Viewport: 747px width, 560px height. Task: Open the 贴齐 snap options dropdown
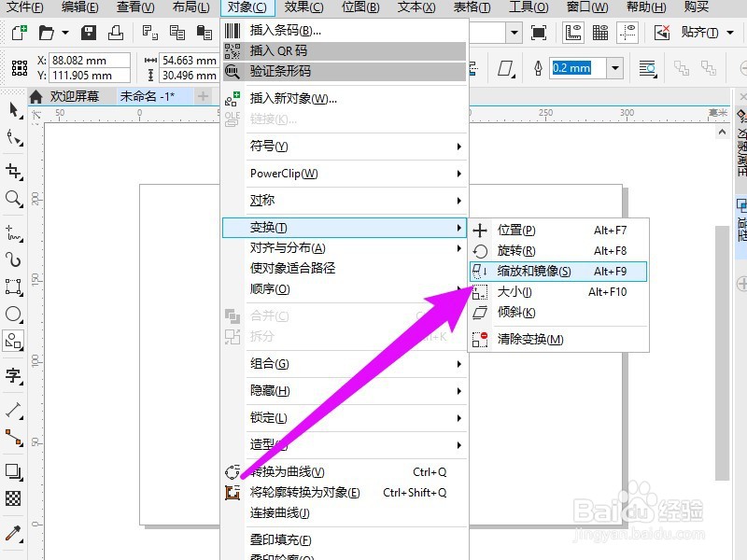click(728, 33)
